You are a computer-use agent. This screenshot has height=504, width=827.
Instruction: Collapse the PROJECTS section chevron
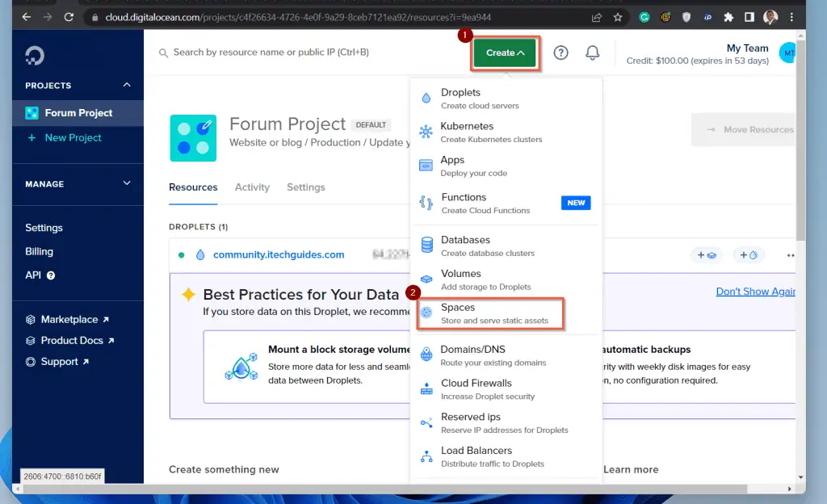click(127, 85)
